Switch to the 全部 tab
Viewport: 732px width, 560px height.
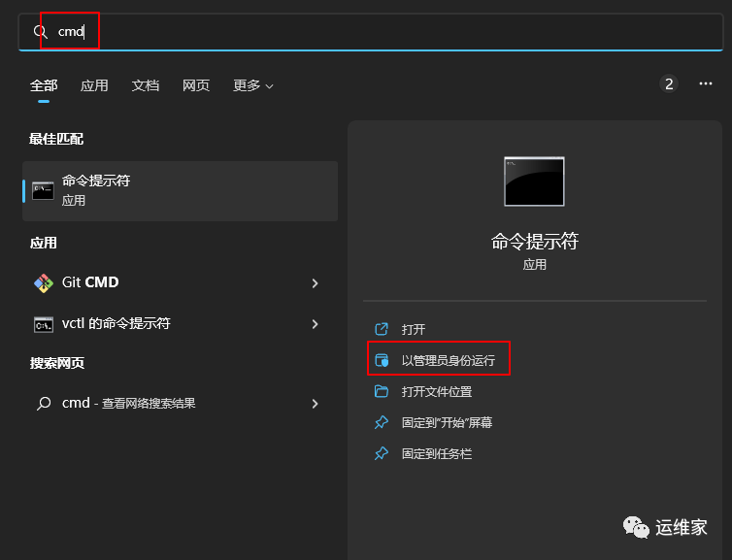44,85
